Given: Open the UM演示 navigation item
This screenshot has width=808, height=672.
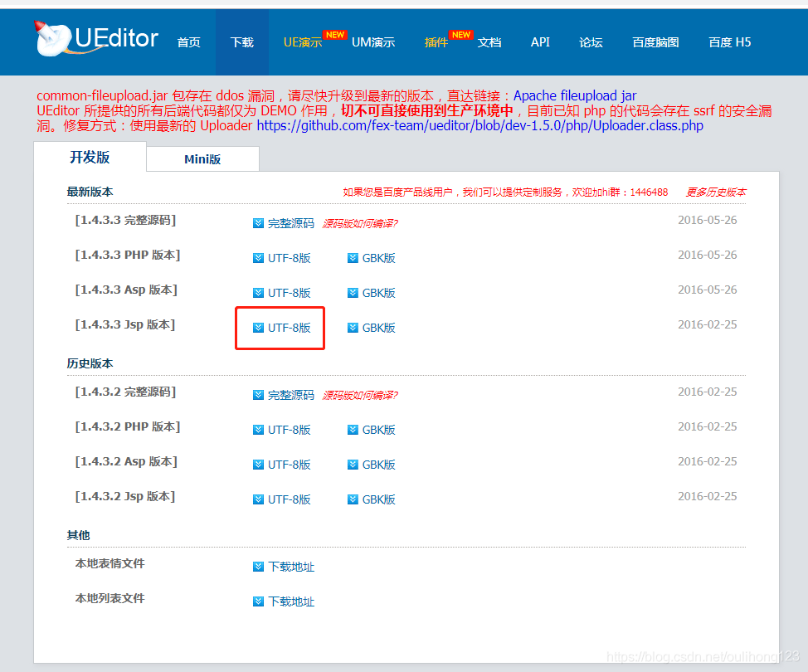Looking at the screenshot, I should 373,42.
